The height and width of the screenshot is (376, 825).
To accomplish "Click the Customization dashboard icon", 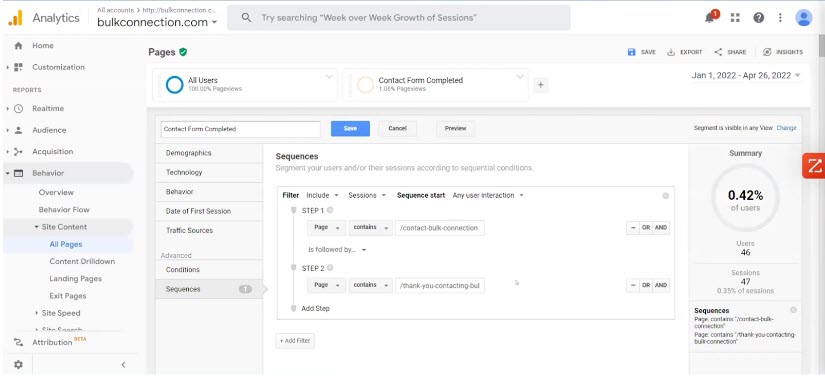I will tap(18, 67).
